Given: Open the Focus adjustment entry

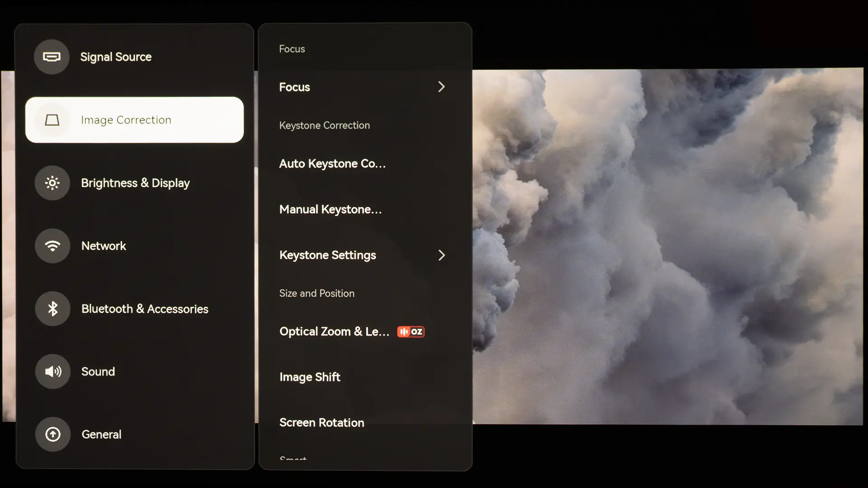Looking at the screenshot, I should point(365,87).
